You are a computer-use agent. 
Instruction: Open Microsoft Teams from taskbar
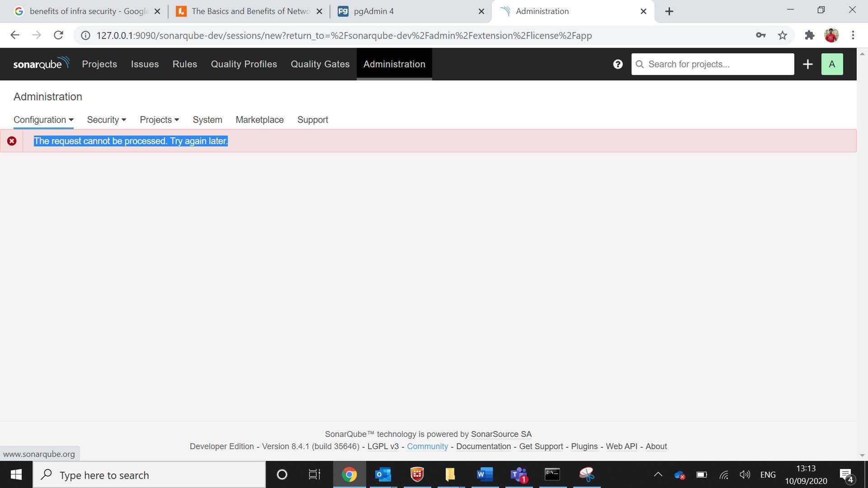pyautogui.click(x=519, y=474)
